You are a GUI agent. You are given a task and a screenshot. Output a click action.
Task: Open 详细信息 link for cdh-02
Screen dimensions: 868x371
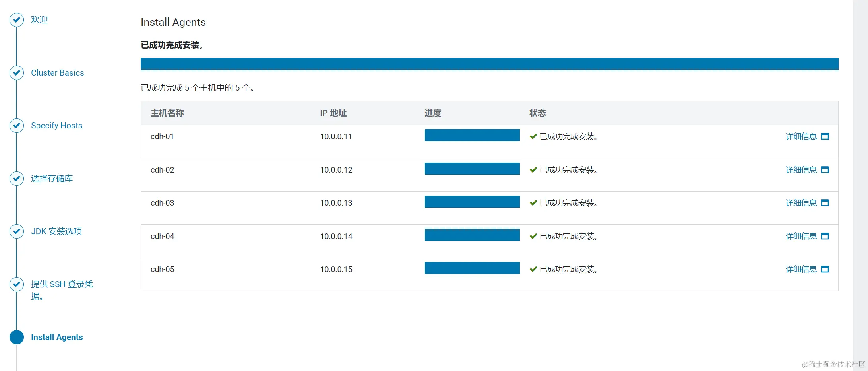pyautogui.click(x=801, y=170)
